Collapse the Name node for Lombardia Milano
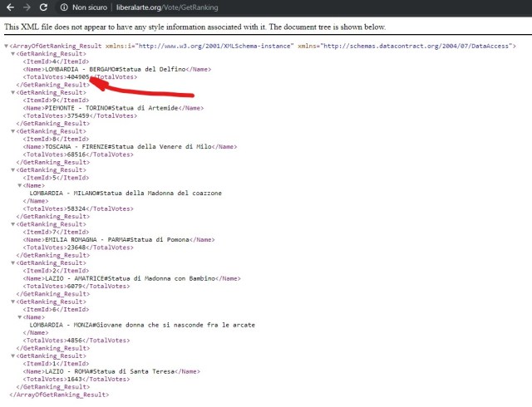Viewport: 532px width, 407px height. click(x=20, y=185)
